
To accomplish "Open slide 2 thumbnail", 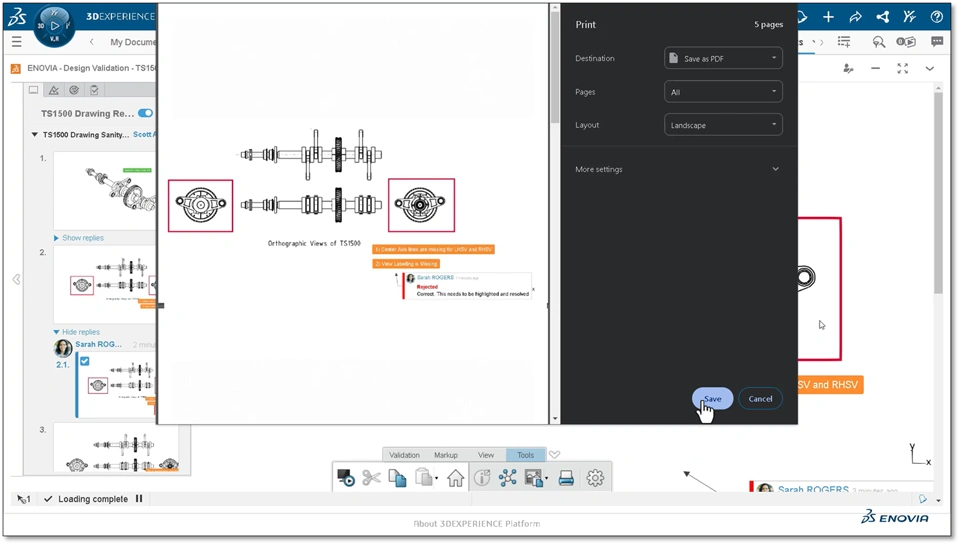I will [105, 285].
